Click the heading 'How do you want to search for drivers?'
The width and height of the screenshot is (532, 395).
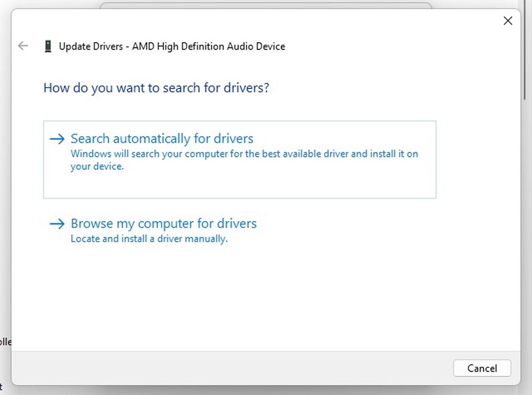(x=156, y=88)
